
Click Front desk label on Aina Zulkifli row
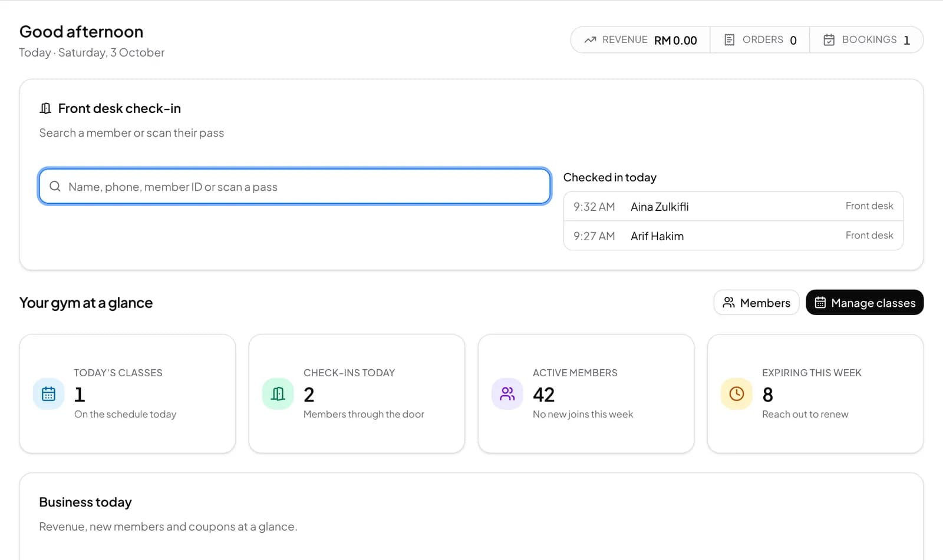869,206
